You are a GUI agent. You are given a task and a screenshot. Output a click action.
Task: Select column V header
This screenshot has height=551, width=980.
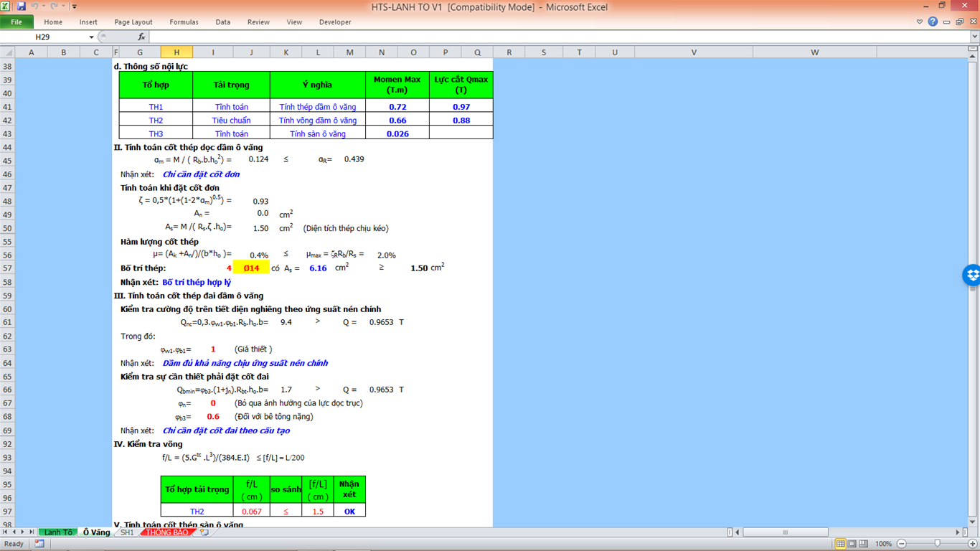tap(694, 52)
